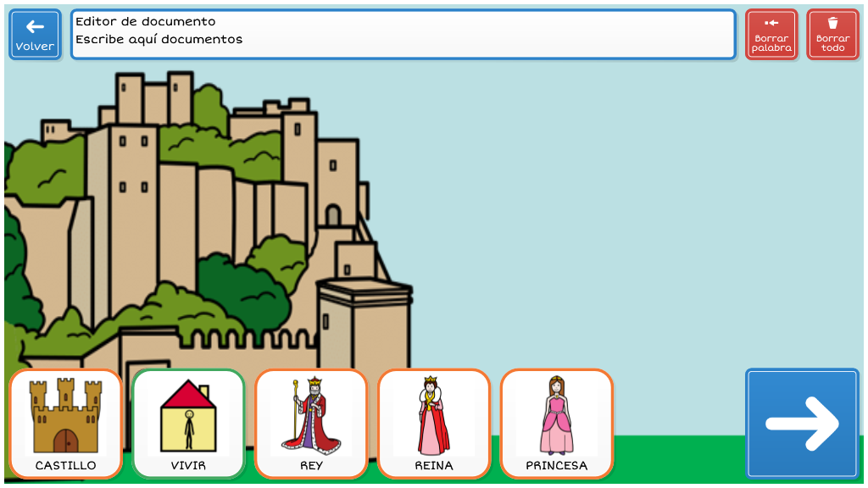Click the REY label text
Image resolution: width=868 pixels, height=488 pixels.
[311, 465]
